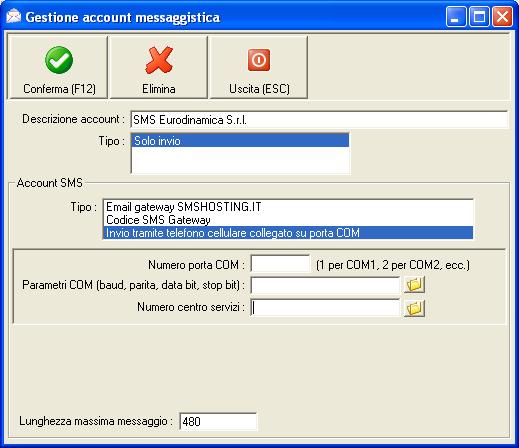
Task: Click the envelope icon in title bar
Action: [x=13, y=16]
